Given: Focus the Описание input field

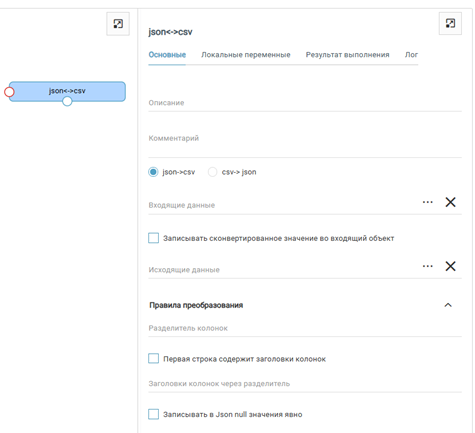Looking at the screenshot, I should click(305, 103).
